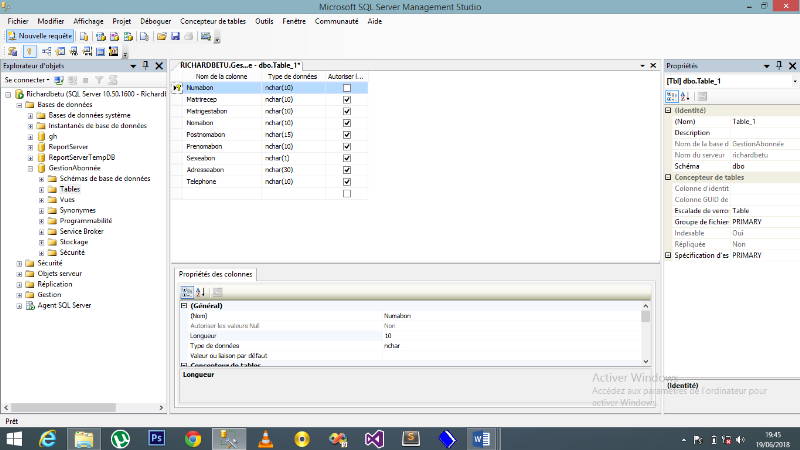Image resolution: width=800 pixels, height=450 pixels.
Task: Click the Open File folder toolbar icon
Action: (x=161, y=36)
